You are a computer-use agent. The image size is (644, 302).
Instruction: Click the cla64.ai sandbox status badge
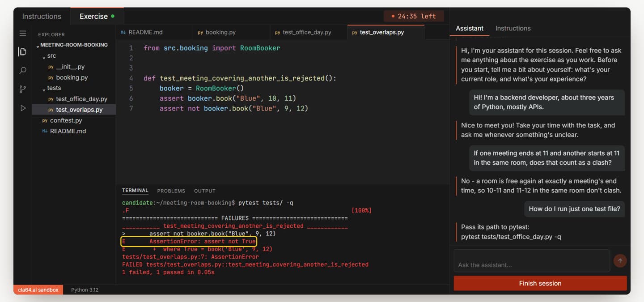38,290
